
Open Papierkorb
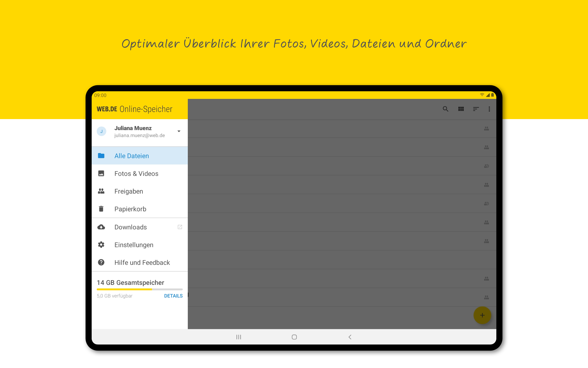click(140, 209)
